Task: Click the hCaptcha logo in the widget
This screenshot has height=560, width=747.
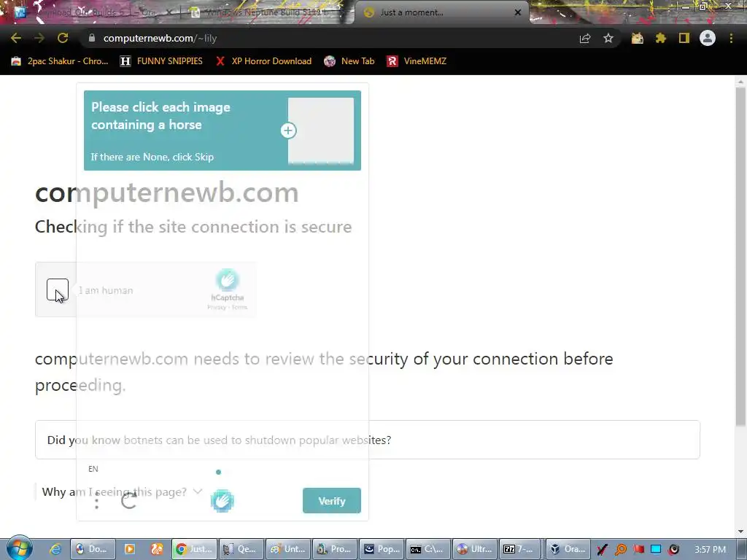Action: click(228, 280)
